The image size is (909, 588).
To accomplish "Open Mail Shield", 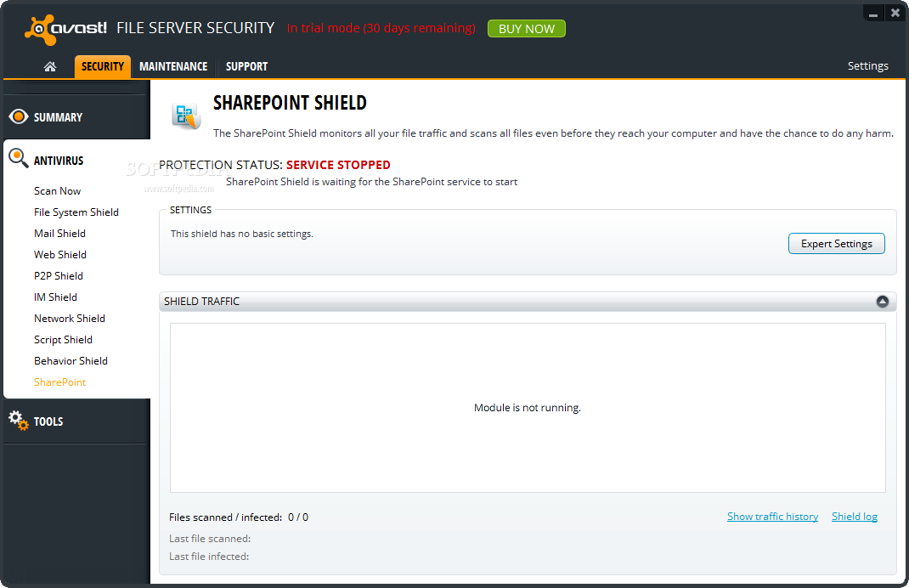I will click(59, 233).
